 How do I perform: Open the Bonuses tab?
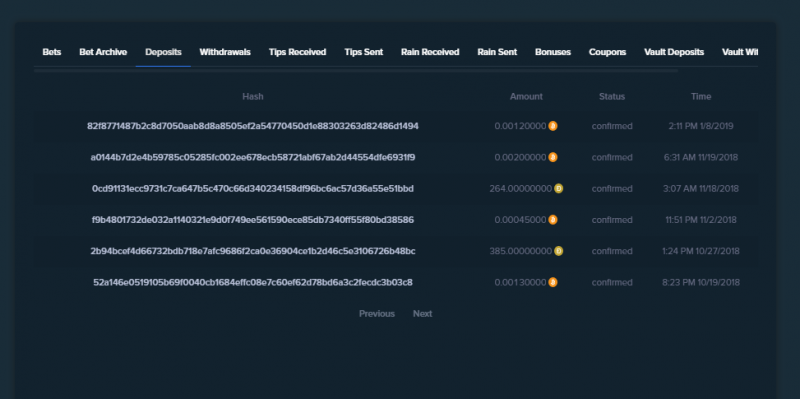click(553, 52)
